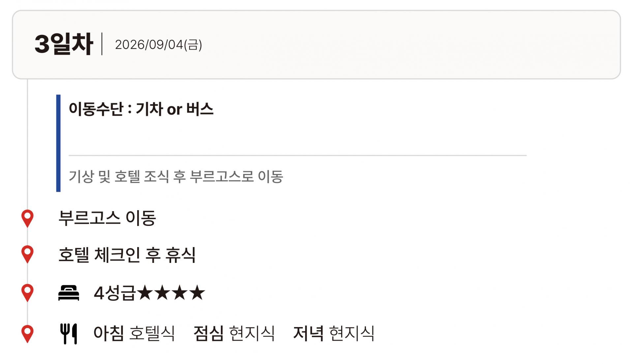Image resolution: width=633 pixels, height=364 pixels.
Task: Click the 4성급 hotel grade text
Action: (114, 293)
